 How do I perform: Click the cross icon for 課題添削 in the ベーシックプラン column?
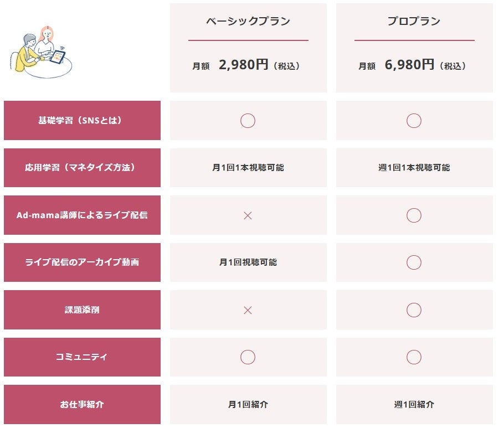point(248,310)
